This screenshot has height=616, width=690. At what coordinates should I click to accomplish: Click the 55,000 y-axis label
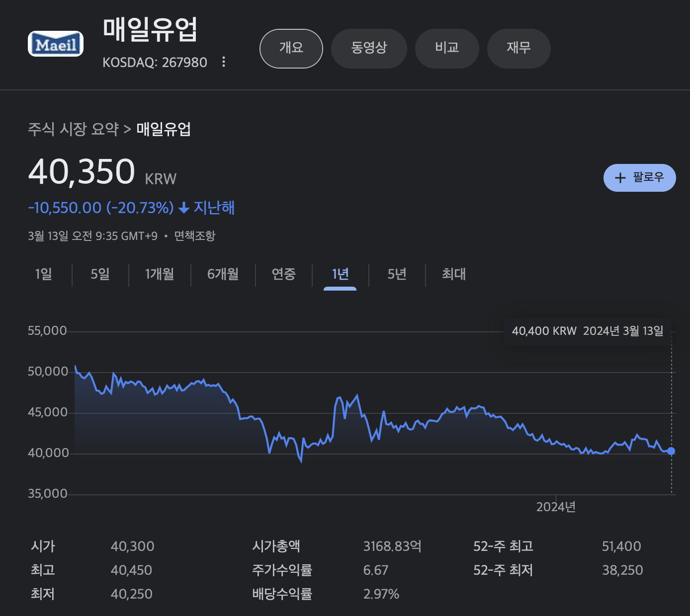(47, 331)
